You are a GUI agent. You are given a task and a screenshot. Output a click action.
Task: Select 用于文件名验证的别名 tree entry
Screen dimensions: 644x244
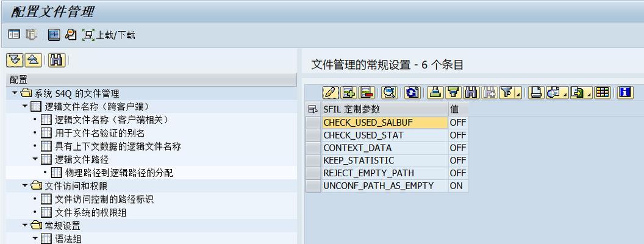pyautogui.click(x=100, y=133)
